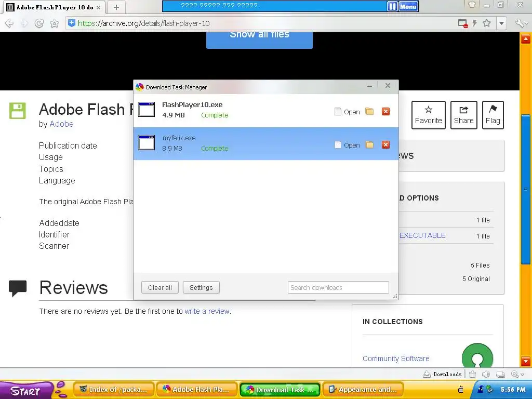Screen dimensions: 532x399
Task: Focus the archive.org URL address bar
Action: coord(261,23)
